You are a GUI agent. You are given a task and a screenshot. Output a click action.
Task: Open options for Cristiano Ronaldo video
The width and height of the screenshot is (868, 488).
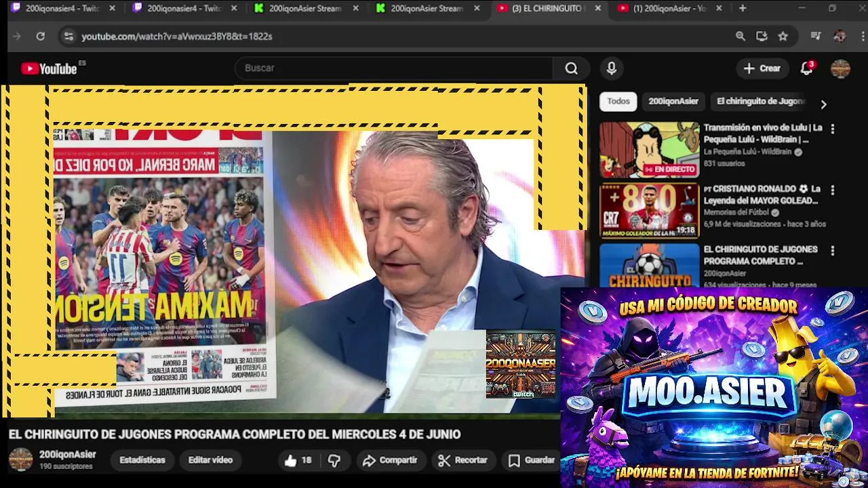point(833,190)
